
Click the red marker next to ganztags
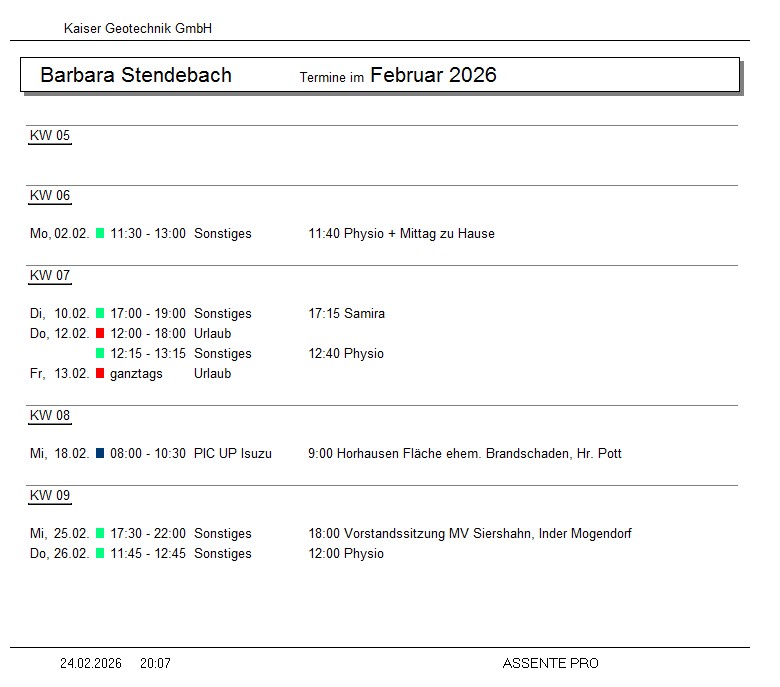(x=100, y=374)
